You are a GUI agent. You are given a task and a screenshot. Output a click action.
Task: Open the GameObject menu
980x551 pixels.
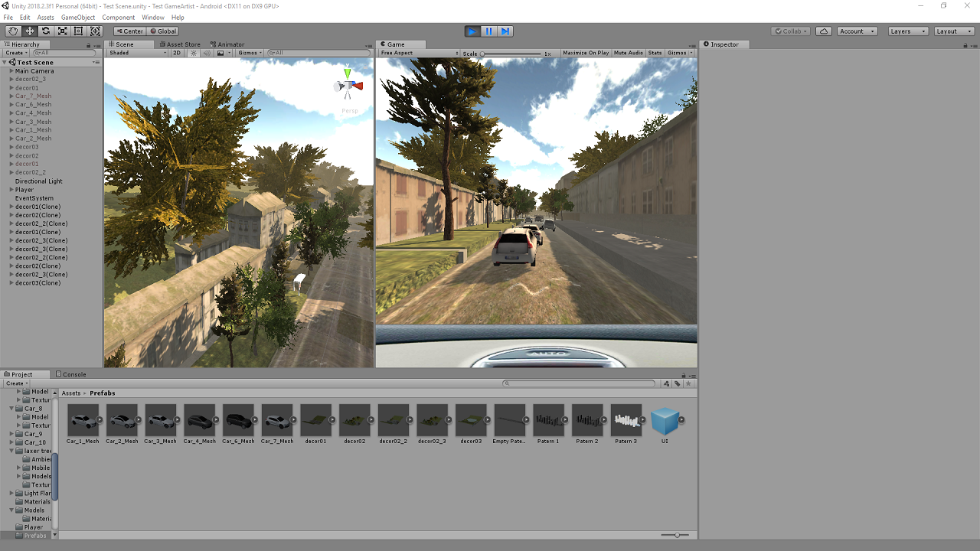pyautogui.click(x=77, y=17)
